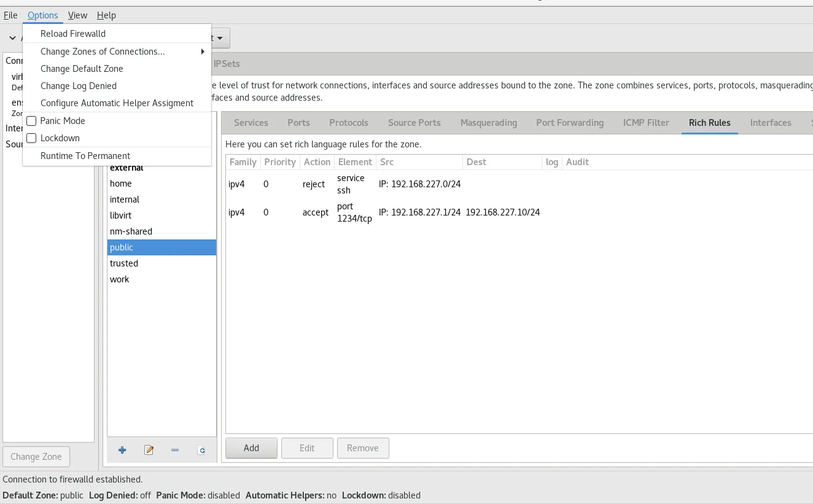Toggle the Lockdown checkbox

click(31, 138)
